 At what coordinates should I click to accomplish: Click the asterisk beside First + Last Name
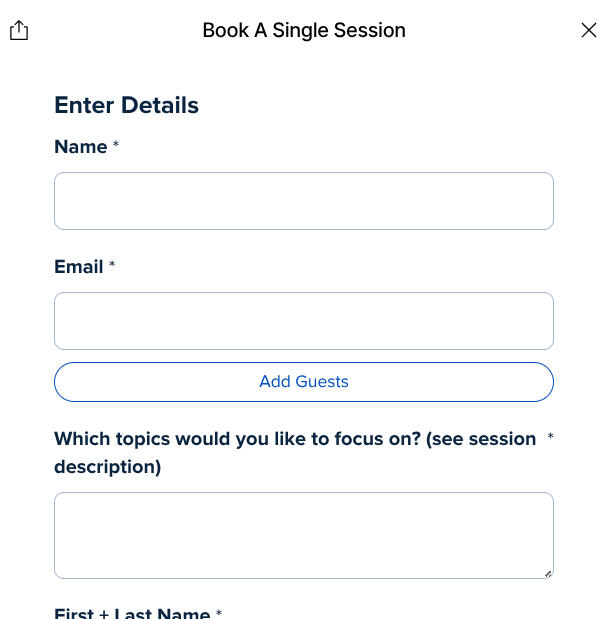(219, 613)
